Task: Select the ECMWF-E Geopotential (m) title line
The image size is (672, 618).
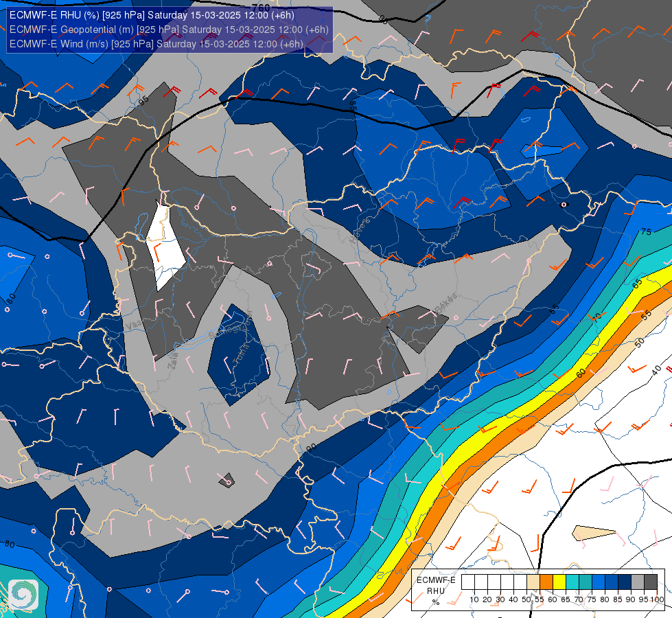Action: (x=169, y=30)
